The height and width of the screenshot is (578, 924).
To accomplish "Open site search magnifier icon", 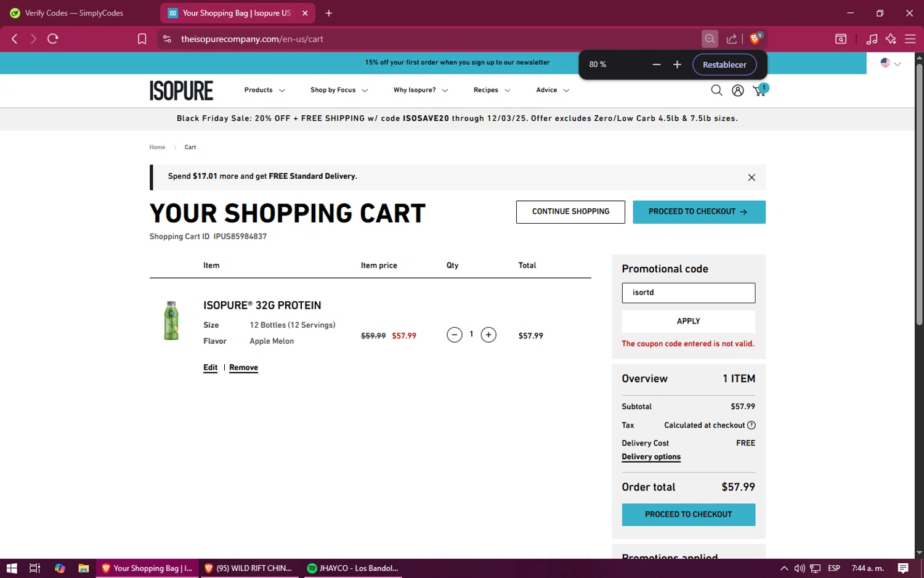I will pyautogui.click(x=716, y=91).
